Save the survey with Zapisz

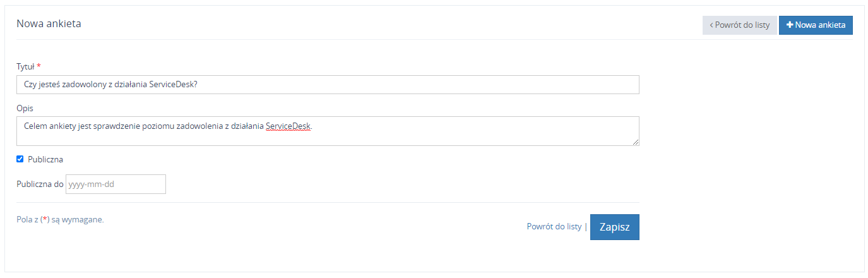point(615,227)
